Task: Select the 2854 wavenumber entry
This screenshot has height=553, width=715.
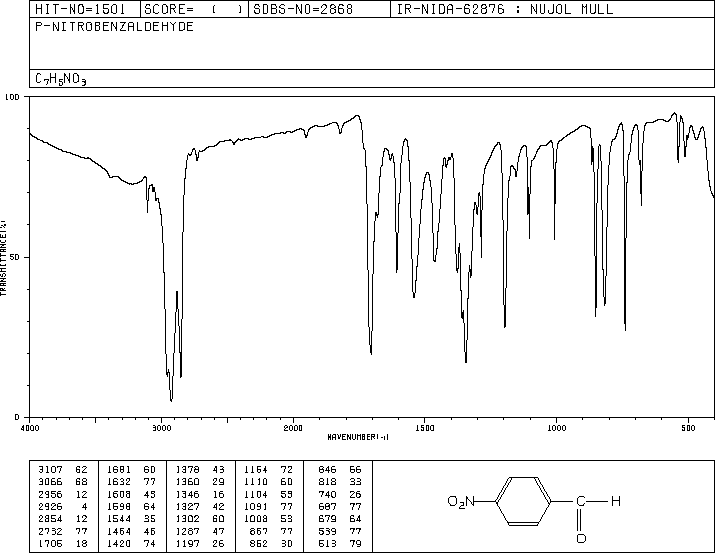Action: (x=50, y=519)
